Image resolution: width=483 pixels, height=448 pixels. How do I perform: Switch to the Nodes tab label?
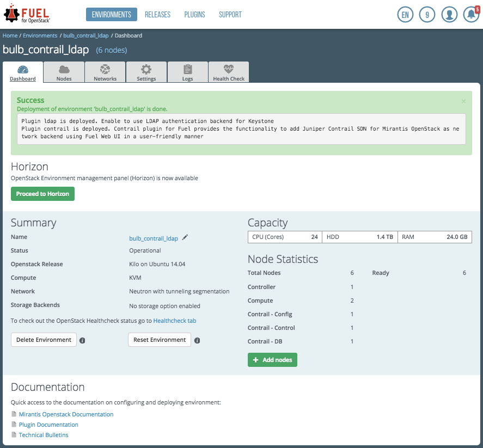64,79
